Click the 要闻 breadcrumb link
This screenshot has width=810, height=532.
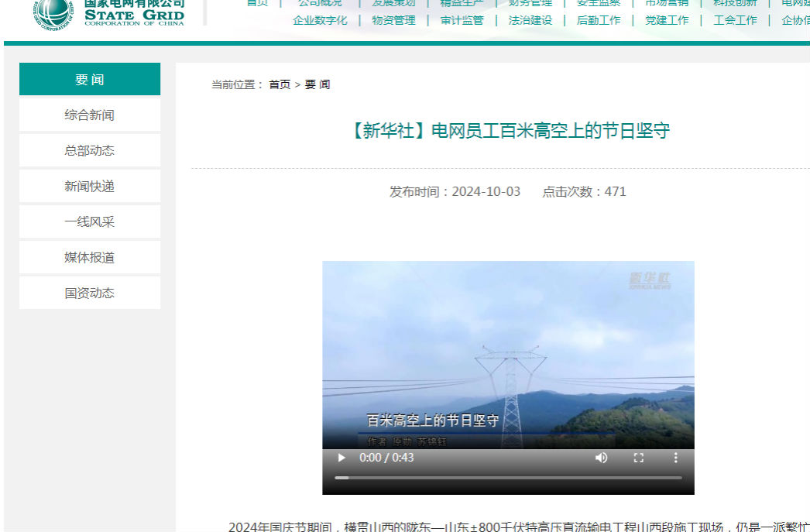pos(317,84)
